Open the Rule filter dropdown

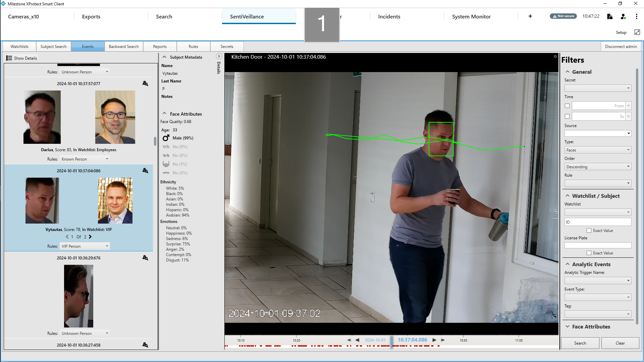pos(598,183)
